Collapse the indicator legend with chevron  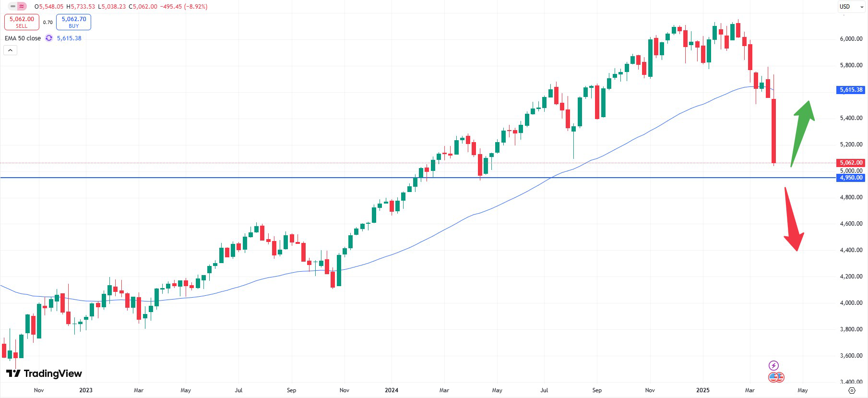pos(10,50)
